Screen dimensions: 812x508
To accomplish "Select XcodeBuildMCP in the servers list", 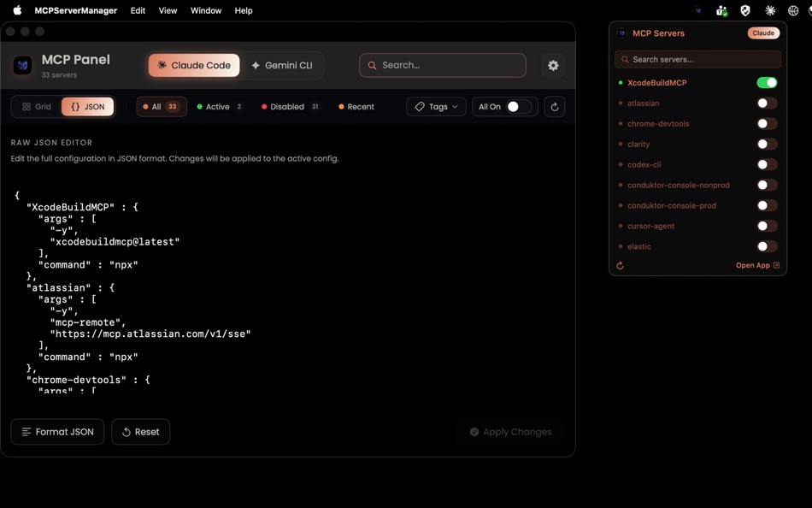I will [656, 82].
